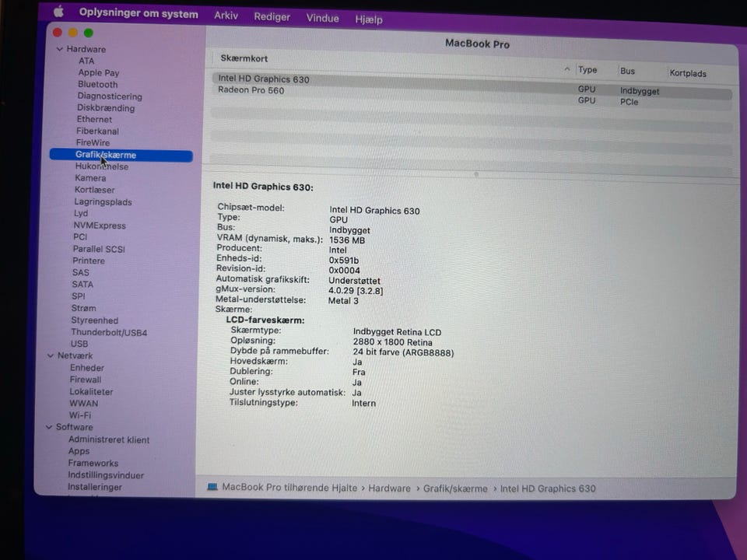Collapse the Netværk section
This screenshot has height=560, width=747.
tap(51, 355)
